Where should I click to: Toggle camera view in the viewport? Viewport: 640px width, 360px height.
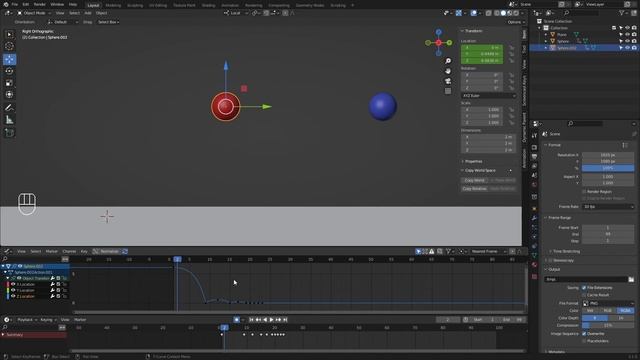point(448,81)
